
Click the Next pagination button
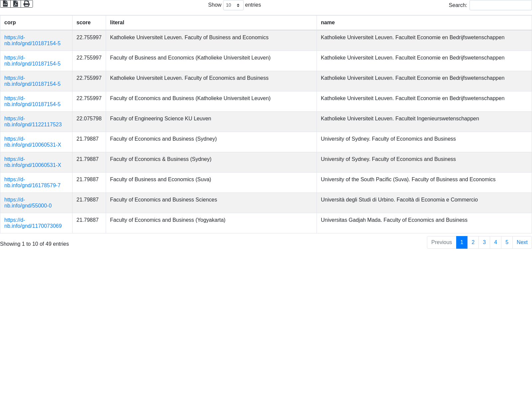tap(522, 242)
